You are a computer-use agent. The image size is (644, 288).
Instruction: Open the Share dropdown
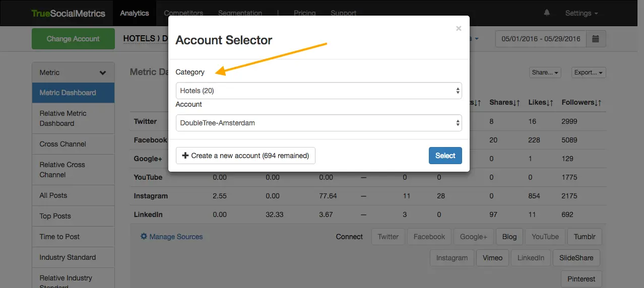click(x=545, y=73)
